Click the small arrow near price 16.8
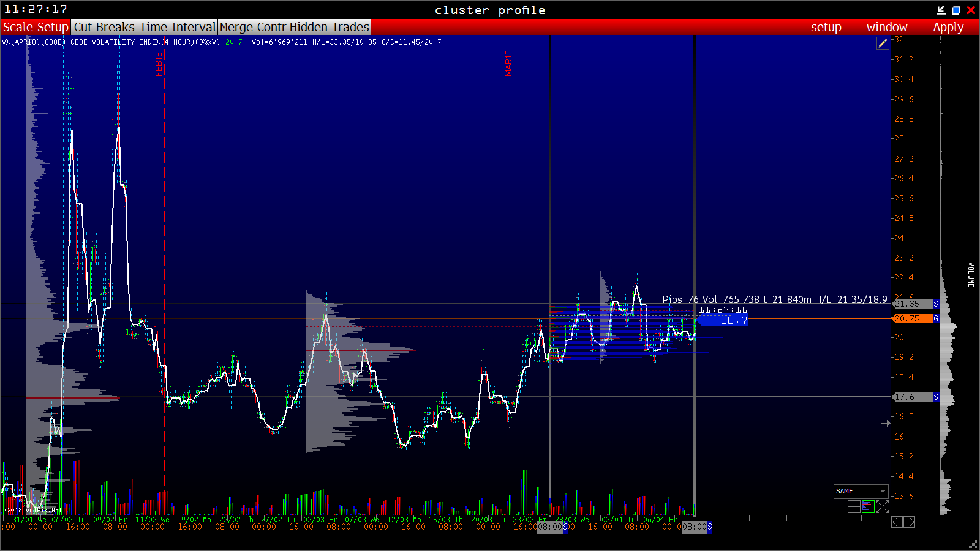This screenshot has width=980, height=551. (886, 423)
